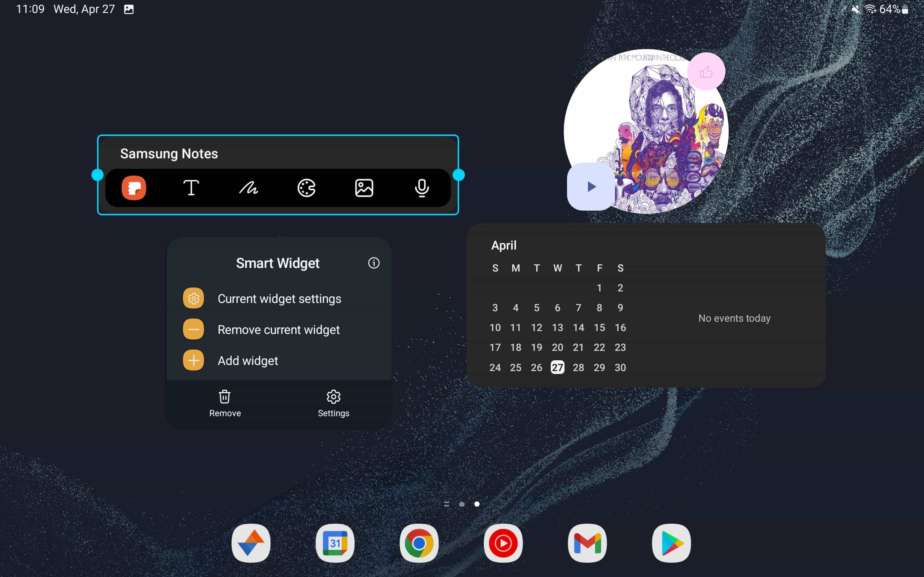Viewport: 924px width, 577px height.
Task: Create an image note from the widget
Action: [x=364, y=188]
